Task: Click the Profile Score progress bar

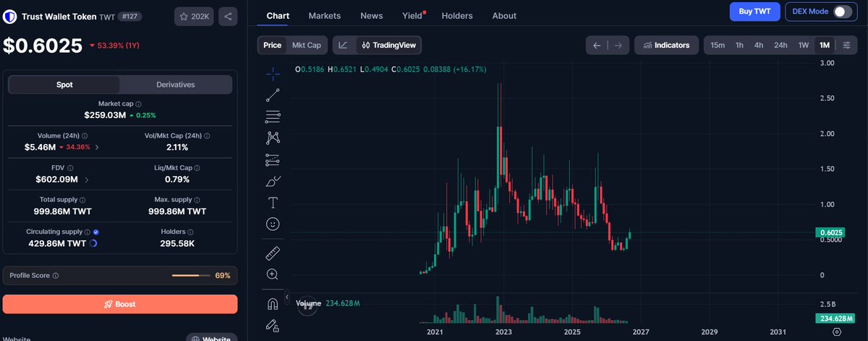Action: (x=191, y=276)
